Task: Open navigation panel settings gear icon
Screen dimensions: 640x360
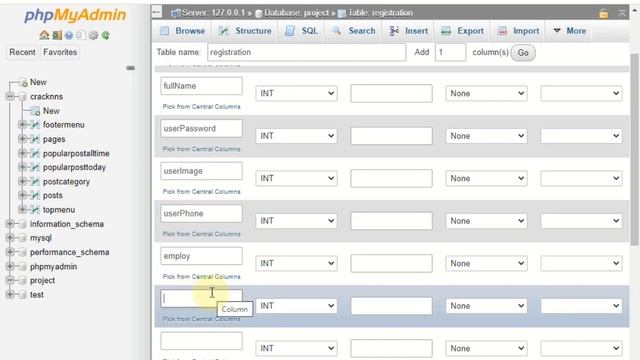Action: (x=93, y=36)
